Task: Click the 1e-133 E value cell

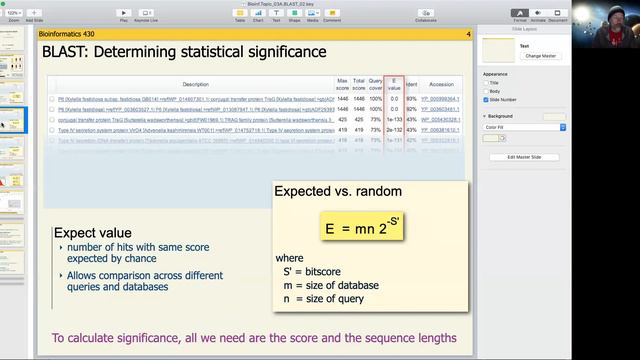Action: tap(394, 120)
